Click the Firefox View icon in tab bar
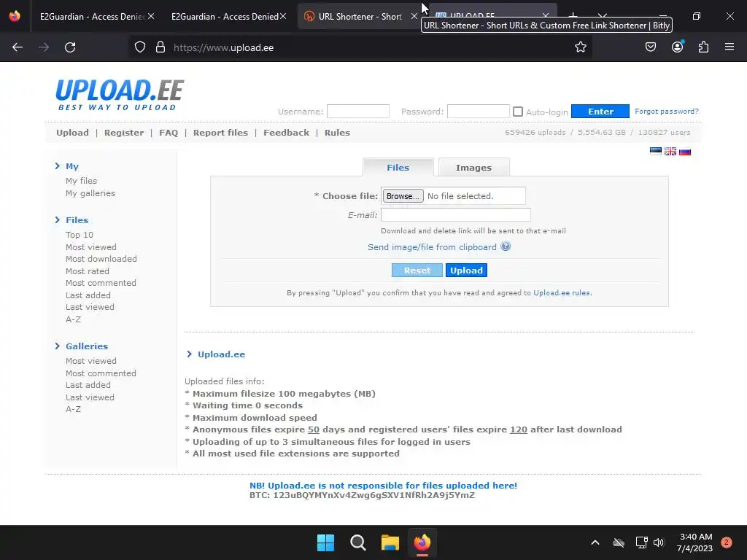 pos(15,16)
